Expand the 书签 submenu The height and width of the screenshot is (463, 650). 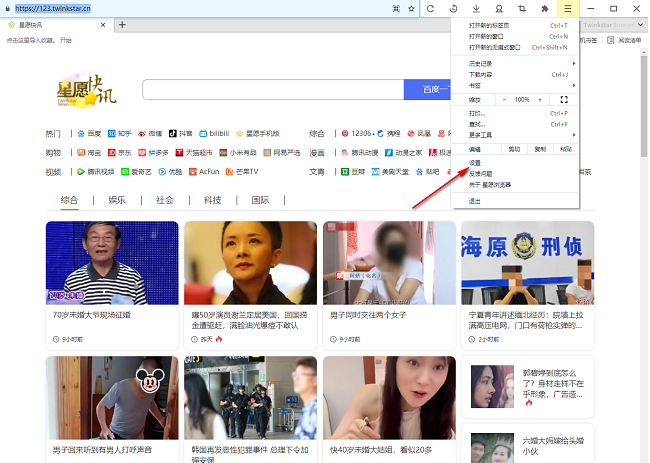pyautogui.click(x=515, y=85)
